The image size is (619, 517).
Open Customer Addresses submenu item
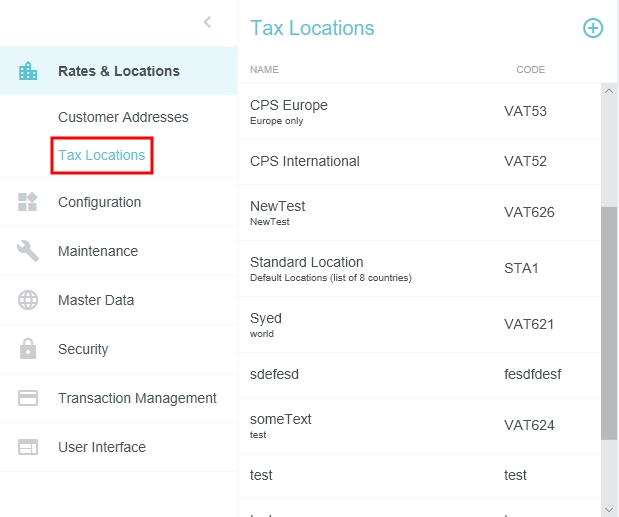coord(123,117)
